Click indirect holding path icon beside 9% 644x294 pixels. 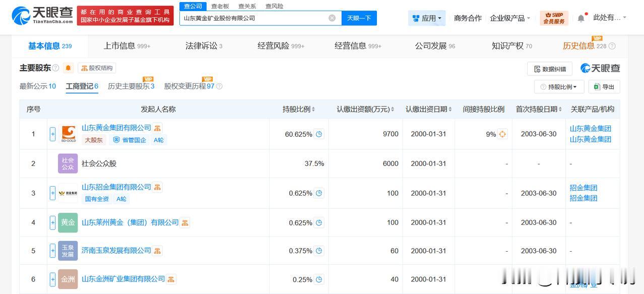pos(502,134)
